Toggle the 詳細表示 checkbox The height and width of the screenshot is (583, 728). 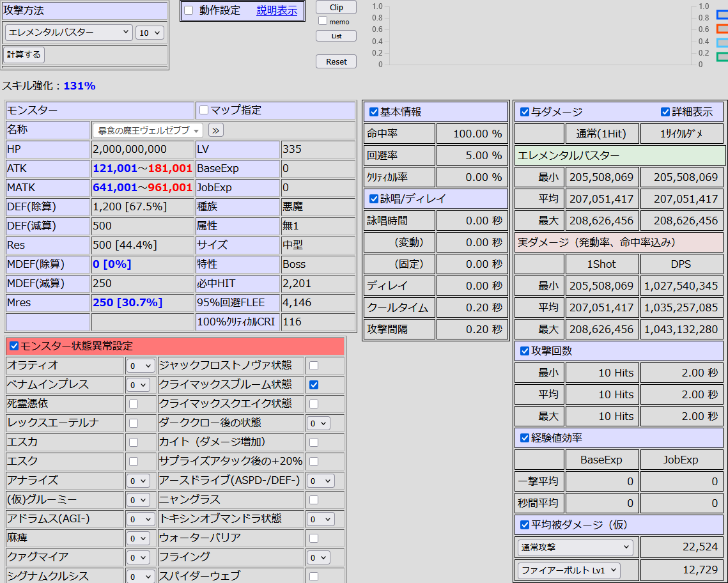coord(665,112)
